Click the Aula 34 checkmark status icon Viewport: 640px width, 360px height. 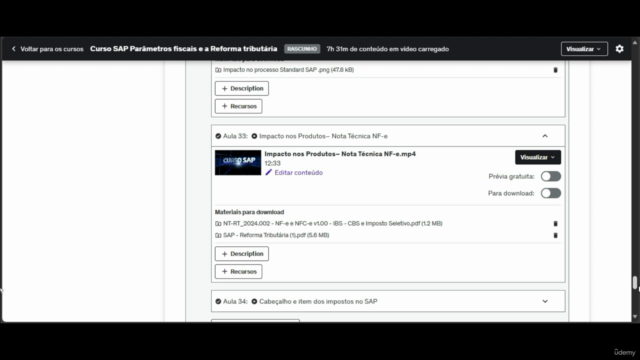[218, 301]
